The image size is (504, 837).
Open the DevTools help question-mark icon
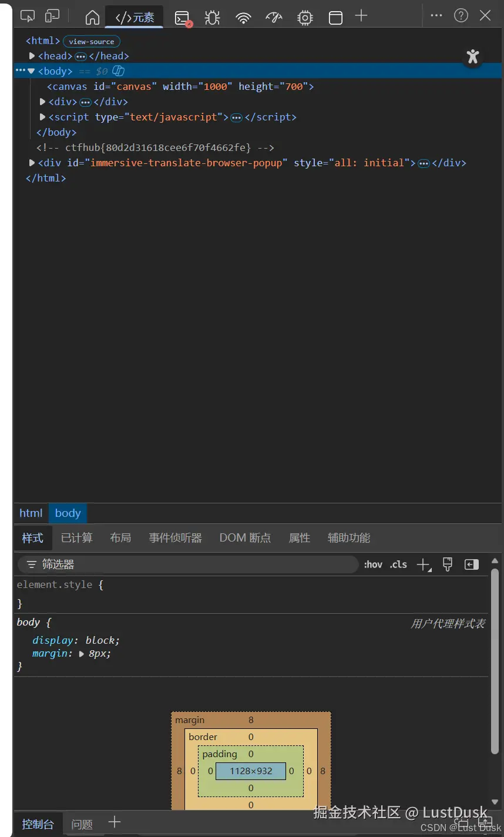pos(461,16)
